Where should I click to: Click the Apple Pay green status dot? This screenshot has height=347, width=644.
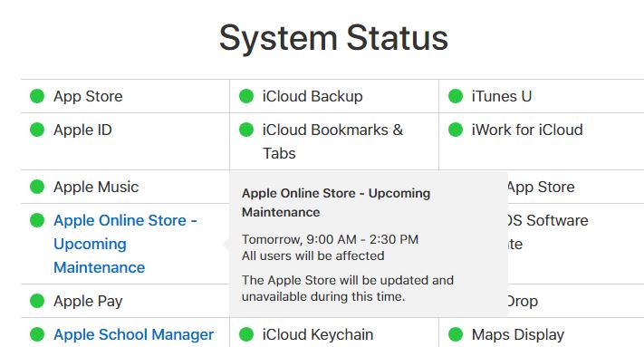click(37, 301)
